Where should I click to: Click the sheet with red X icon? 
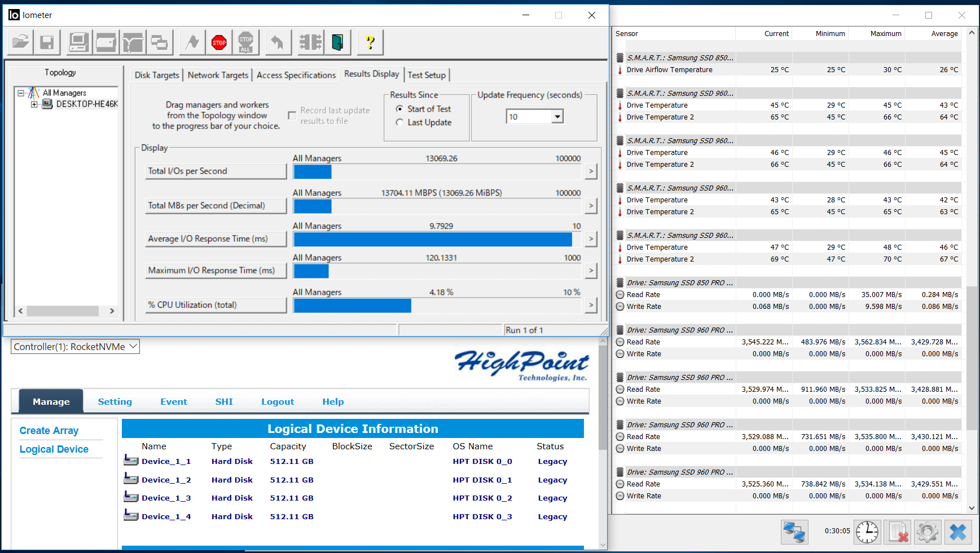[x=898, y=532]
